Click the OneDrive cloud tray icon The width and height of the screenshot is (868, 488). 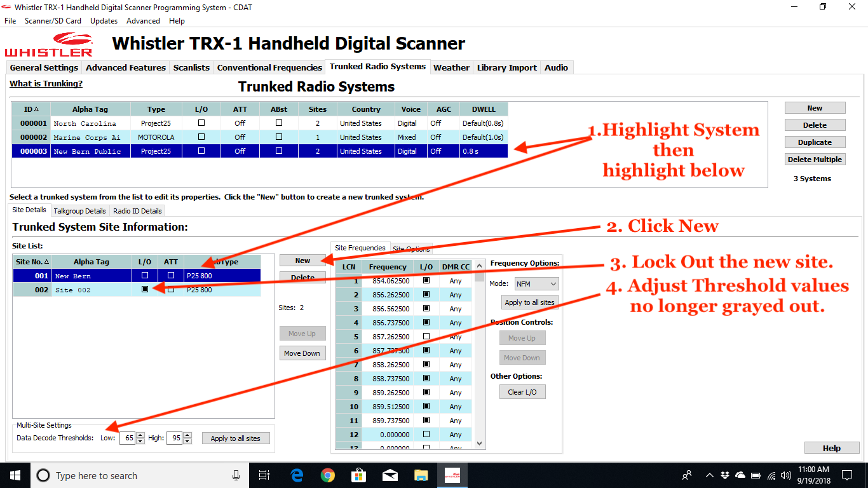click(740, 475)
